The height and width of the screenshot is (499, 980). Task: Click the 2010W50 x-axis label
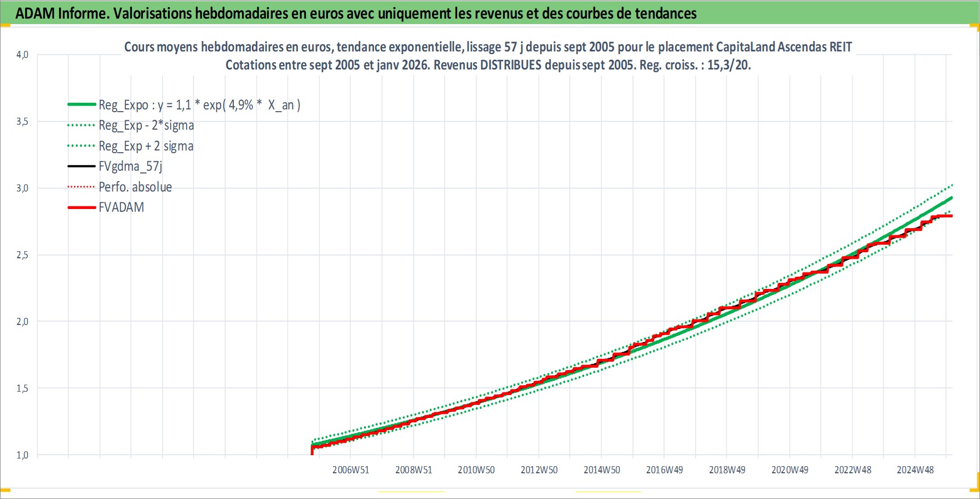476,470
